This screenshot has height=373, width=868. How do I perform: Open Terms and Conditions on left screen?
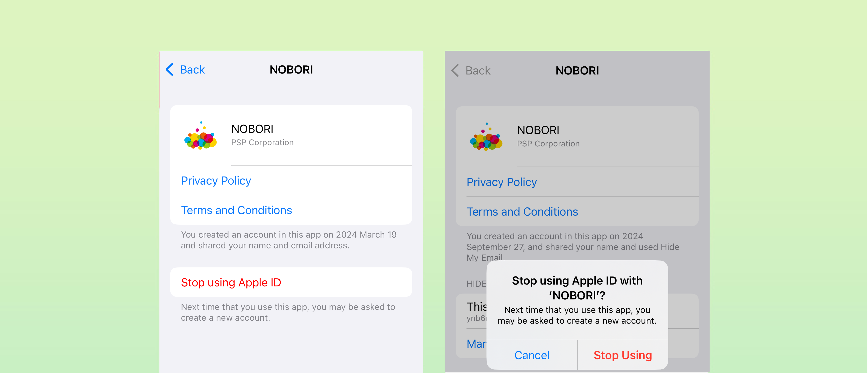[x=236, y=210]
